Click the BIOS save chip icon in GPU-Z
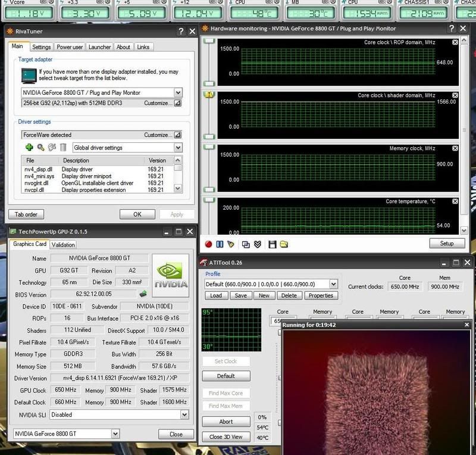The height and width of the screenshot is (455, 476). click(143, 293)
